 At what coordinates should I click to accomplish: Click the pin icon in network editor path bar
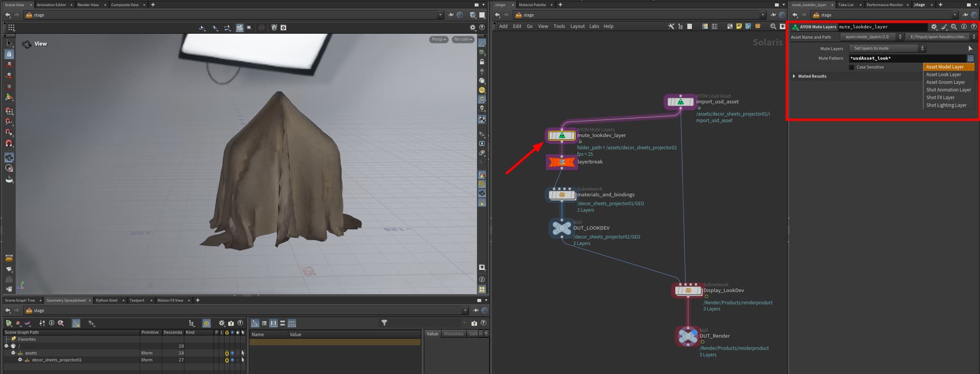(773, 15)
